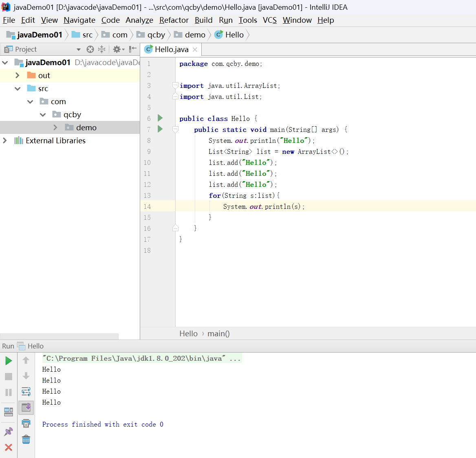Click the Print console output icon
This screenshot has width=476, height=458.
[26, 423]
